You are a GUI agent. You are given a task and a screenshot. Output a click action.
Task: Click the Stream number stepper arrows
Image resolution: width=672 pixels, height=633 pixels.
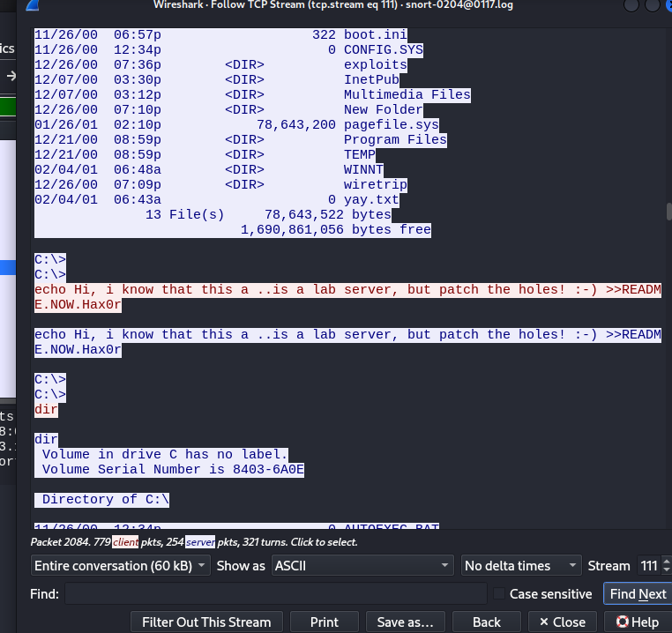[x=666, y=566]
